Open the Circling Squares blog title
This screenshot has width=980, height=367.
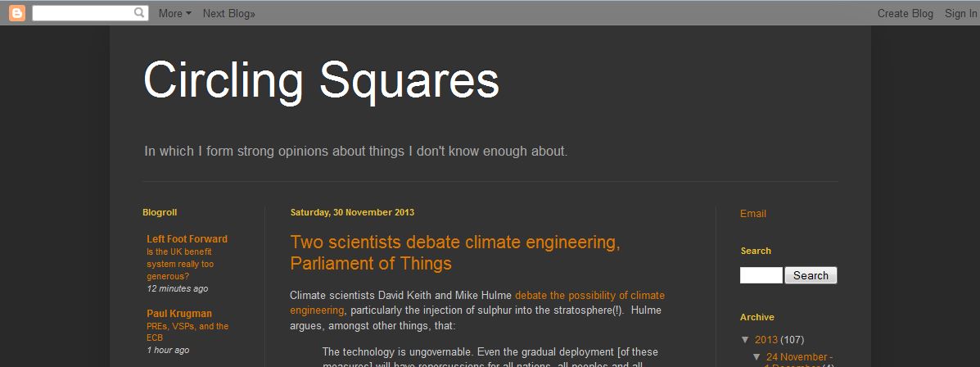point(321,81)
